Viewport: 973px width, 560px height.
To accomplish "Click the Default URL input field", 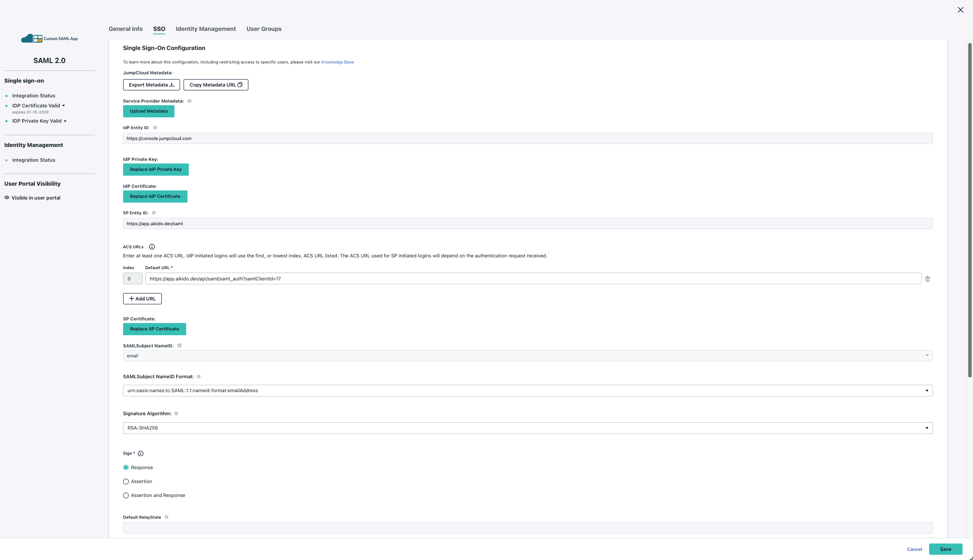I will pos(533,279).
